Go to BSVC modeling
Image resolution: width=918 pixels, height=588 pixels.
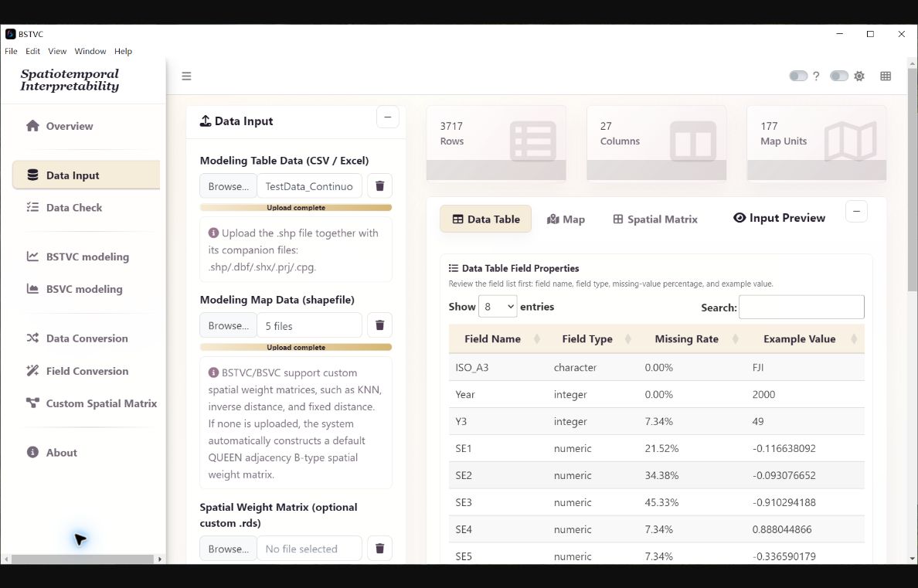(x=86, y=289)
